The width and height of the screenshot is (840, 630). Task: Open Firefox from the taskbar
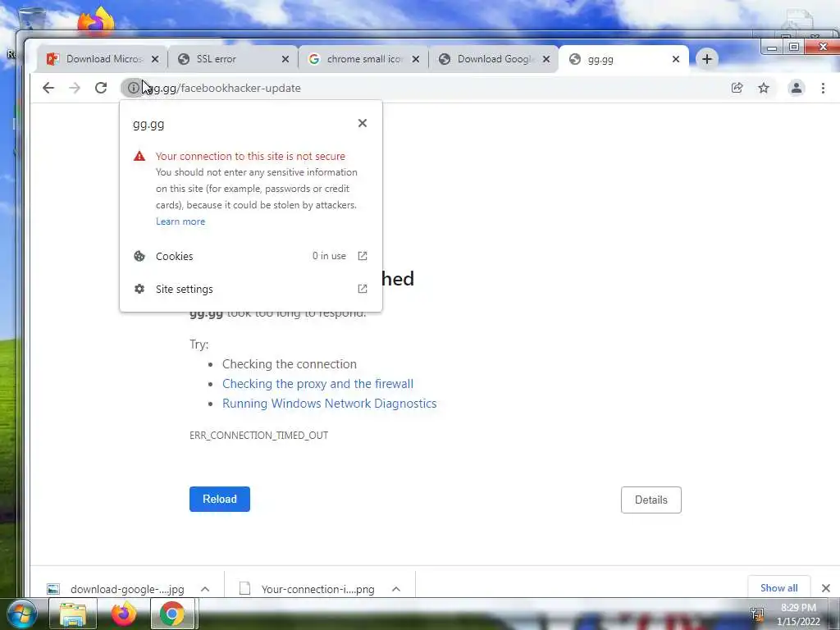(123, 614)
